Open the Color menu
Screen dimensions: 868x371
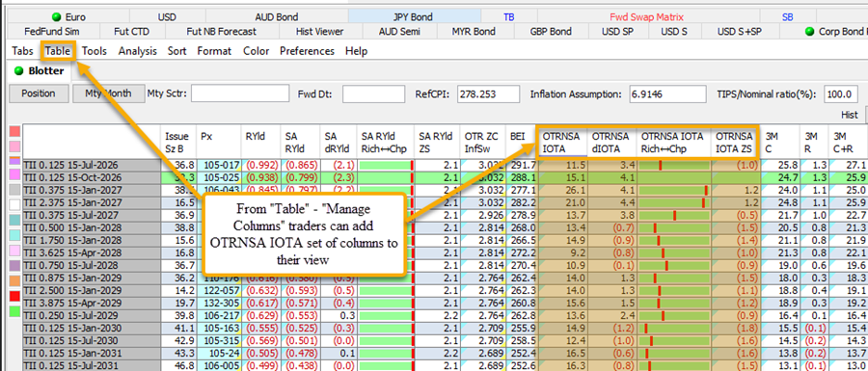[257, 51]
